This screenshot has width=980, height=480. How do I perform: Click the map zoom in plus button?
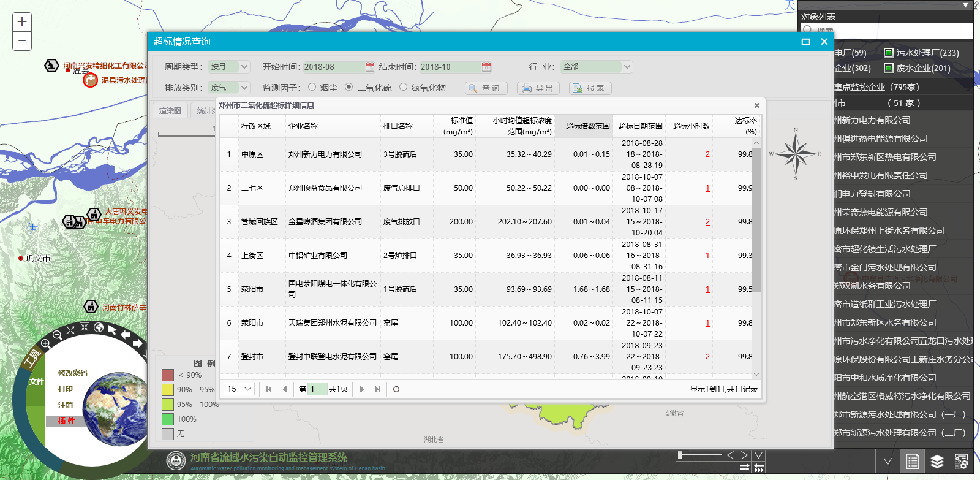click(22, 22)
